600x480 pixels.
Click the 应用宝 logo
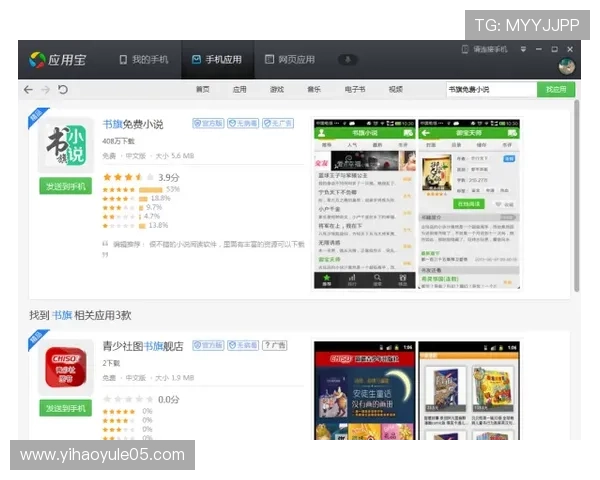[x=58, y=60]
